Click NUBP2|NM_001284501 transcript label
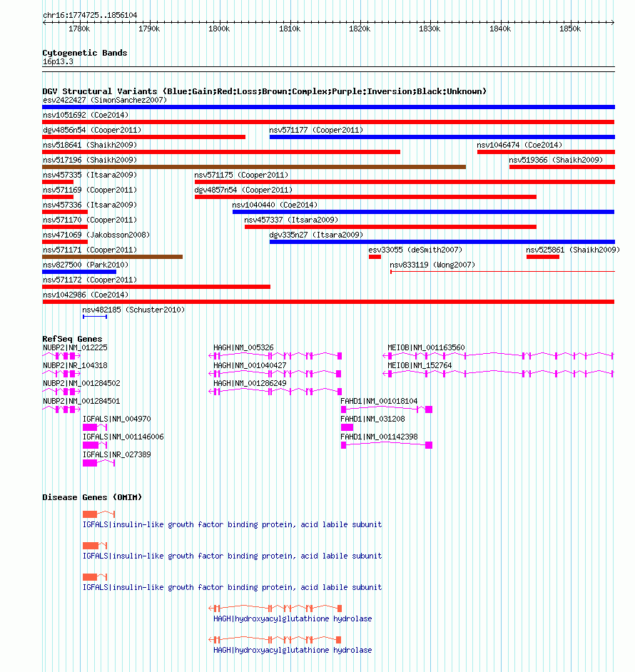 81,402
